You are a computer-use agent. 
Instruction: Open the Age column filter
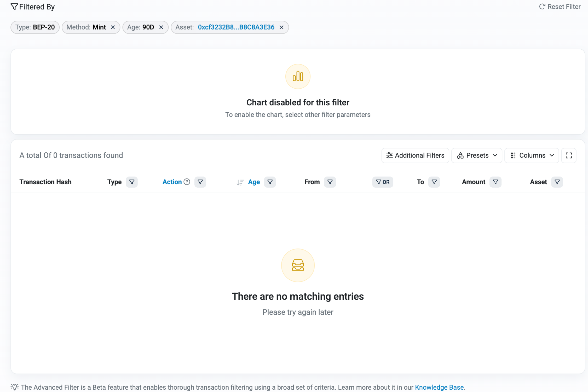coord(270,182)
